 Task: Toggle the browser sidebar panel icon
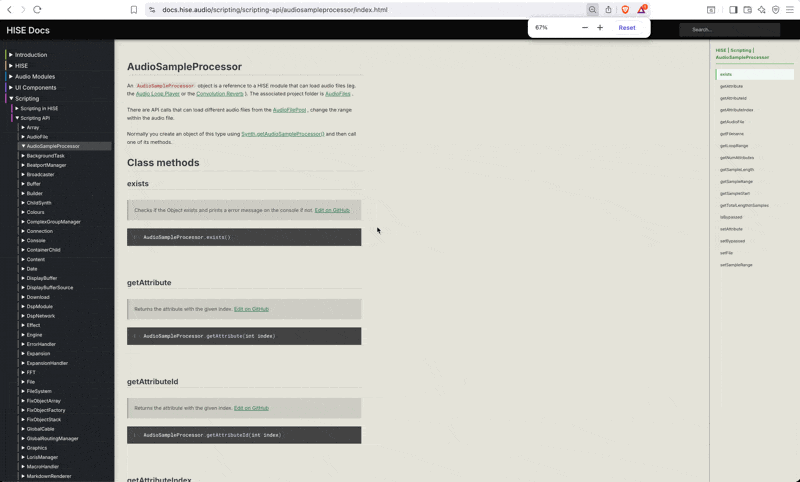point(733,10)
